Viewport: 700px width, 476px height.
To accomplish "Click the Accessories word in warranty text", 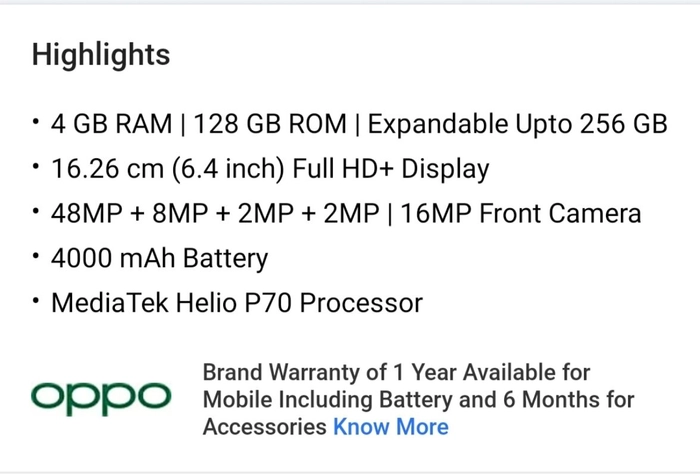I will [x=265, y=426].
